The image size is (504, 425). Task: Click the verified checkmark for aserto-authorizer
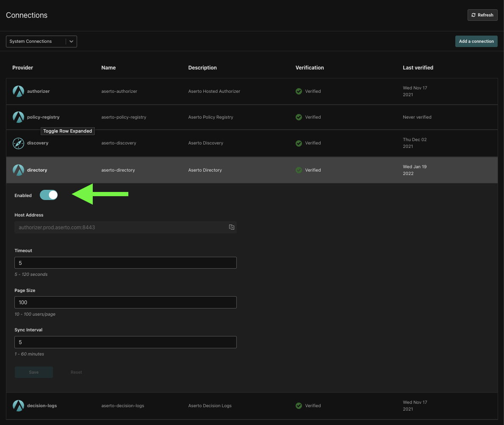(x=299, y=91)
